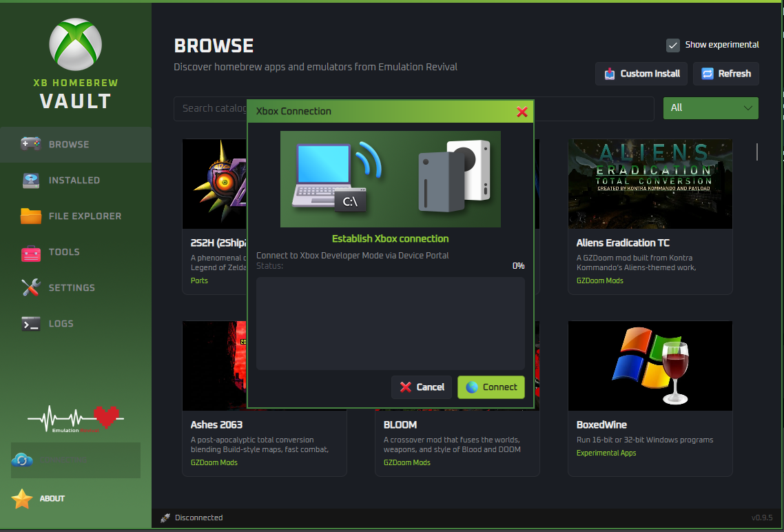Image resolution: width=784 pixels, height=532 pixels.
Task: Click the Custom Install package icon
Action: tap(610, 74)
